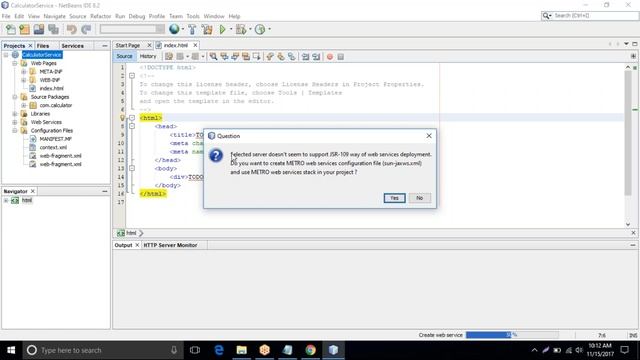Image resolution: width=640 pixels, height=360 pixels.
Task: Open File Explorer from the taskbar
Action: pos(242,350)
